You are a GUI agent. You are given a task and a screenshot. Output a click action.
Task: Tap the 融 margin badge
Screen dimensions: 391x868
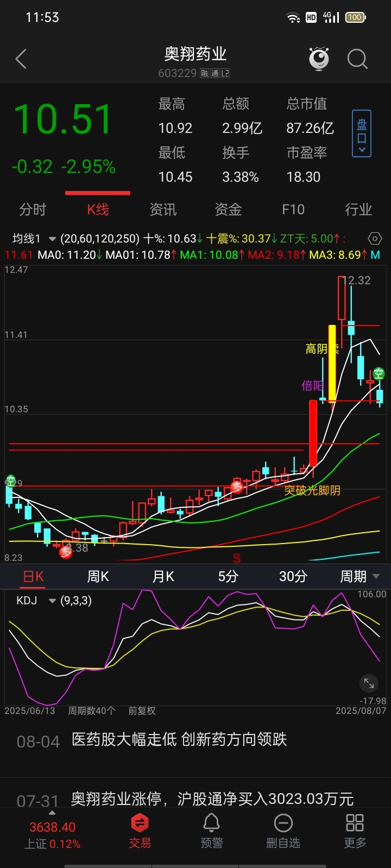(x=204, y=73)
